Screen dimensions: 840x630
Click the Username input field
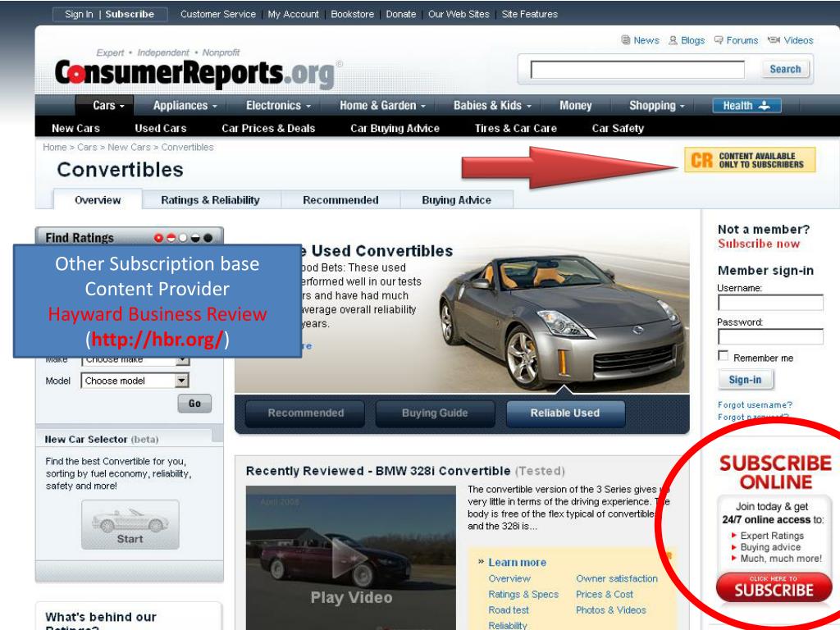click(x=770, y=303)
